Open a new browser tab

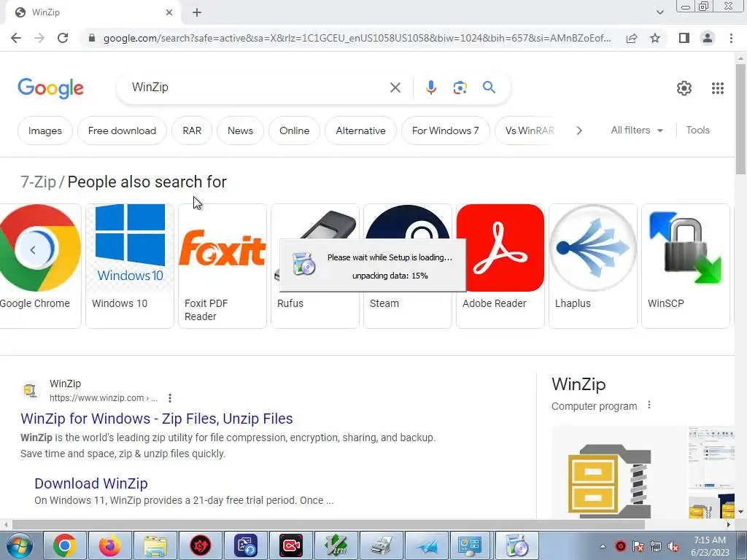(197, 12)
